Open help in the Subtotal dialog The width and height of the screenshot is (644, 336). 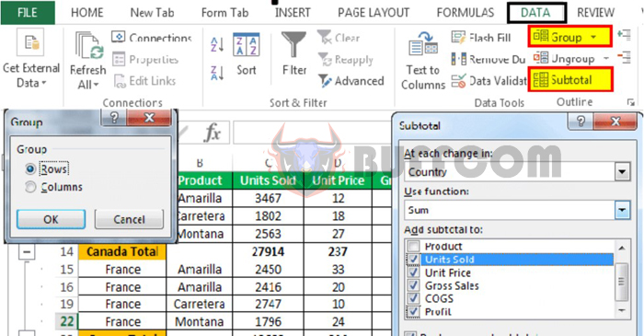click(581, 122)
